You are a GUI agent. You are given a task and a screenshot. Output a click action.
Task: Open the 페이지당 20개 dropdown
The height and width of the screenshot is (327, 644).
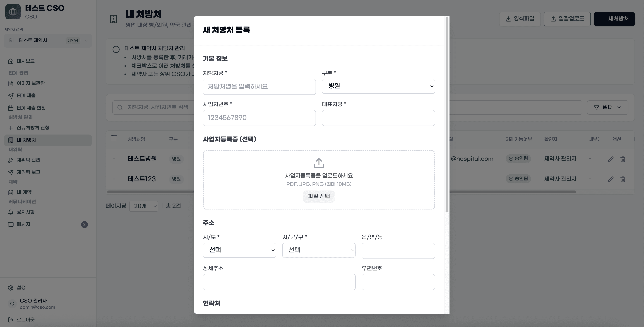click(x=144, y=206)
